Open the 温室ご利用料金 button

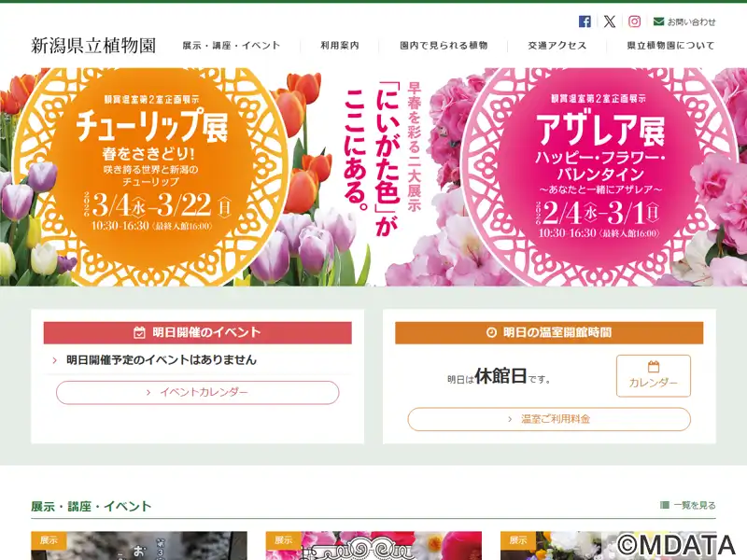pyautogui.click(x=549, y=419)
